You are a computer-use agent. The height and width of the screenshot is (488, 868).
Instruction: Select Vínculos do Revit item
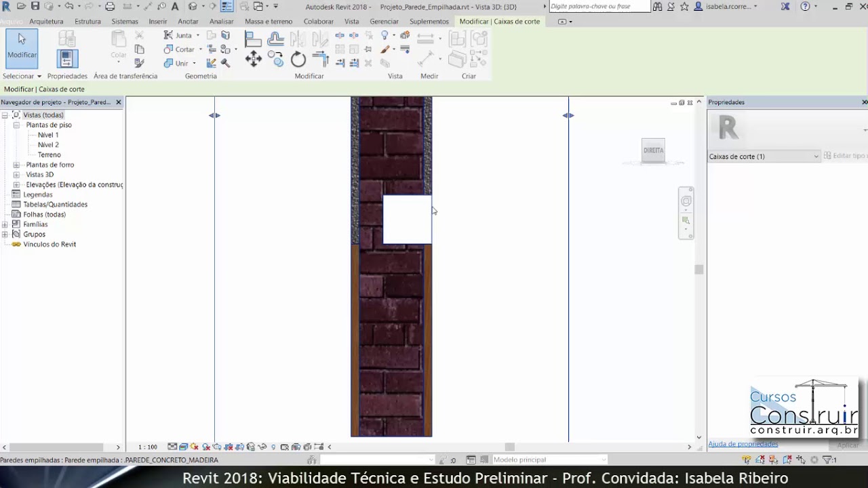(x=50, y=245)
